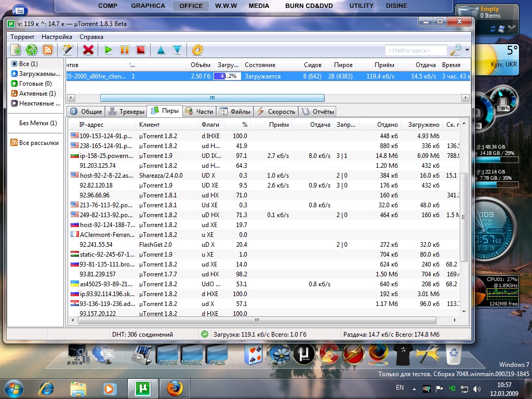This screenshot has height=399, width=532.
Task: Switch to the Отчёты tab
Action: point(318,111)
